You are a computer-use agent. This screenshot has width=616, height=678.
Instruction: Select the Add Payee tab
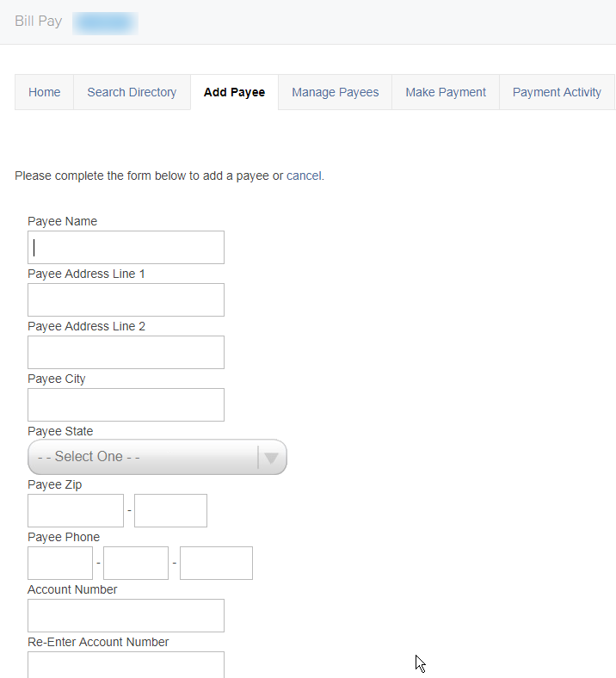click(234, 92)
